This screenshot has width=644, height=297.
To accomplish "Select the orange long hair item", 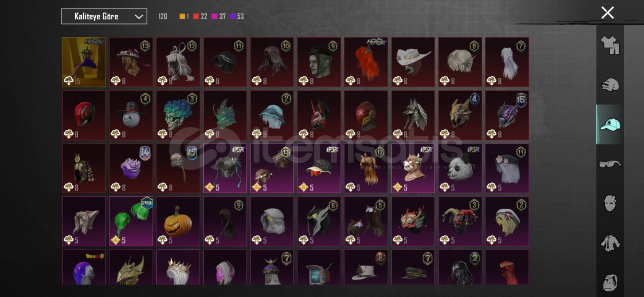I will click(366, 62).
